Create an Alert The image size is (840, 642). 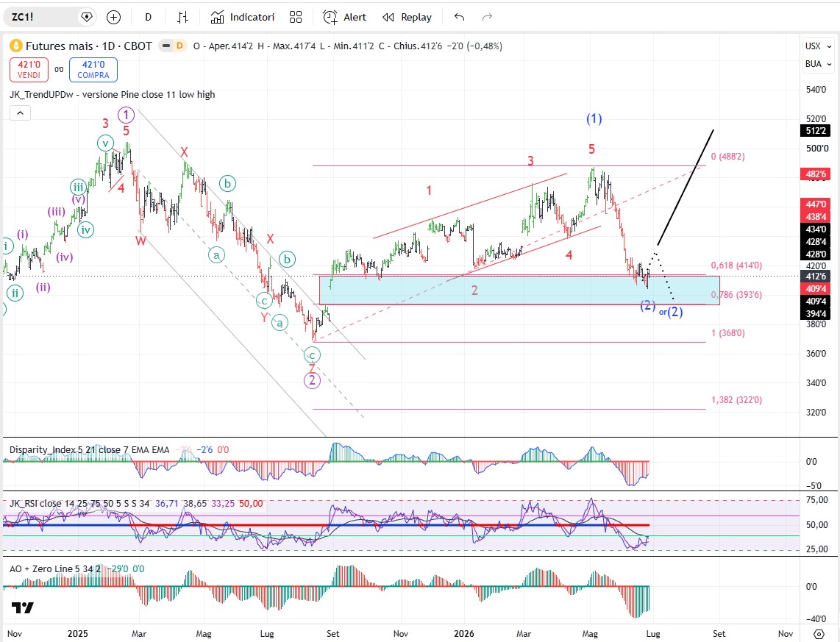(344, 17)
